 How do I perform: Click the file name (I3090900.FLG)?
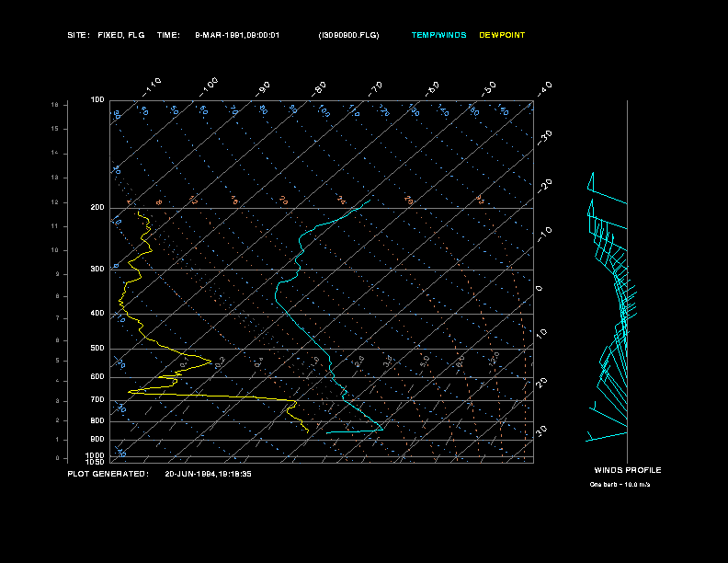348,35
